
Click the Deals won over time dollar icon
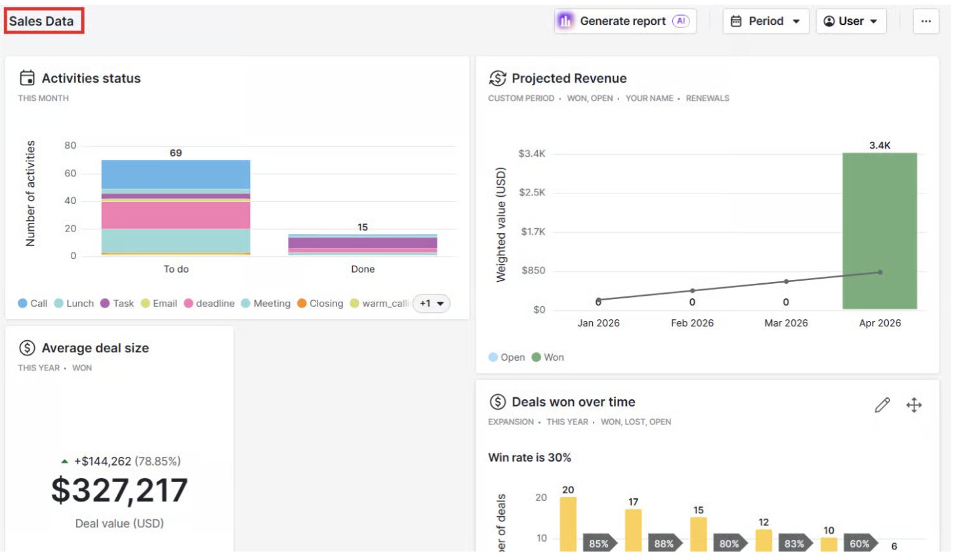click(x=497, y=402)
